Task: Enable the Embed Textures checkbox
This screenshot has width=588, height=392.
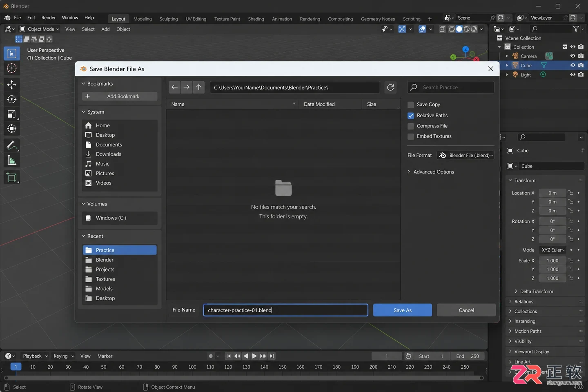Action: [411, 136]
